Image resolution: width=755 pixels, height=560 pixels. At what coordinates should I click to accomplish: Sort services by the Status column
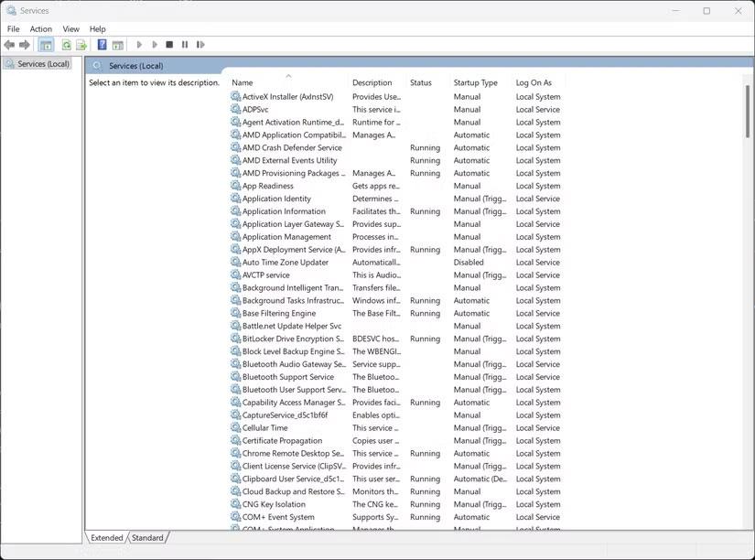click(x=422, y=81)
